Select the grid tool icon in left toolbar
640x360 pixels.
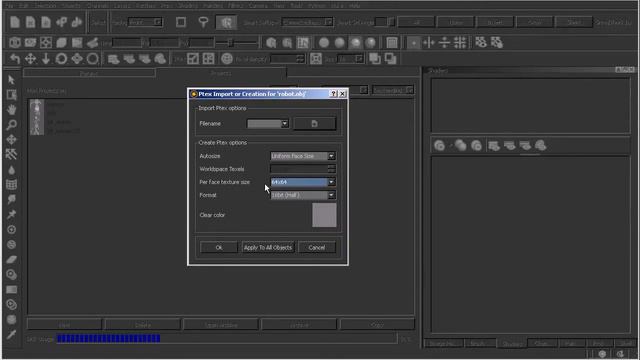click(x=11, y=184)
